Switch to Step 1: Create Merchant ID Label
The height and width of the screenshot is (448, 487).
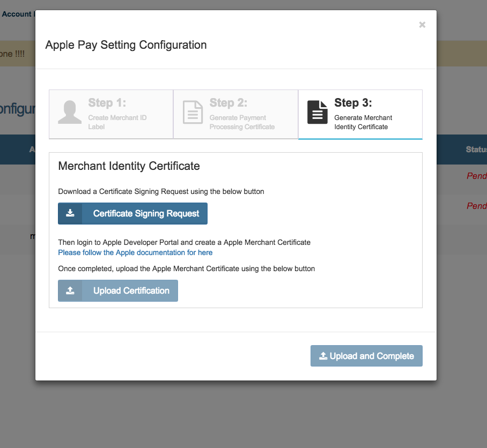coord(110,114)
